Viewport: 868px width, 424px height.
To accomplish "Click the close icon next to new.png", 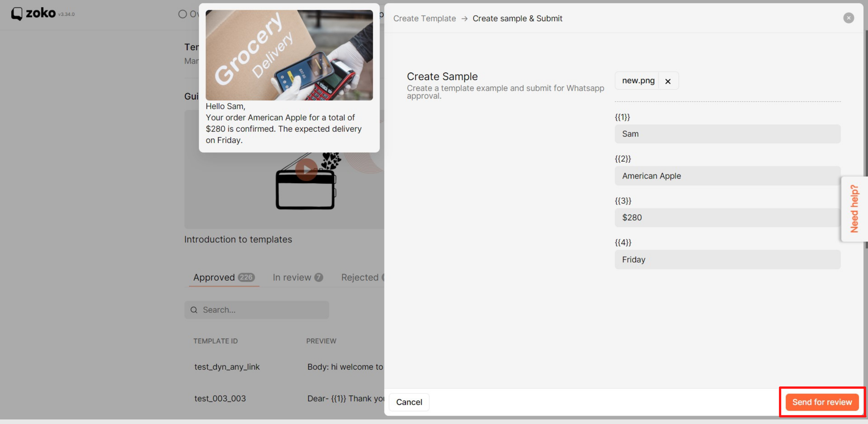I will click(668, 80).
